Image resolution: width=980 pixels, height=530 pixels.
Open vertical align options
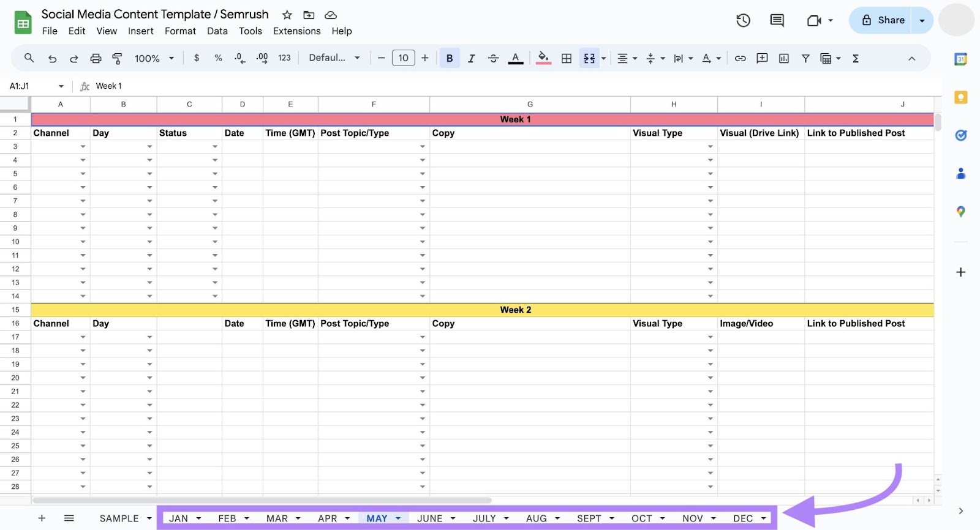(x=655, y=58)
